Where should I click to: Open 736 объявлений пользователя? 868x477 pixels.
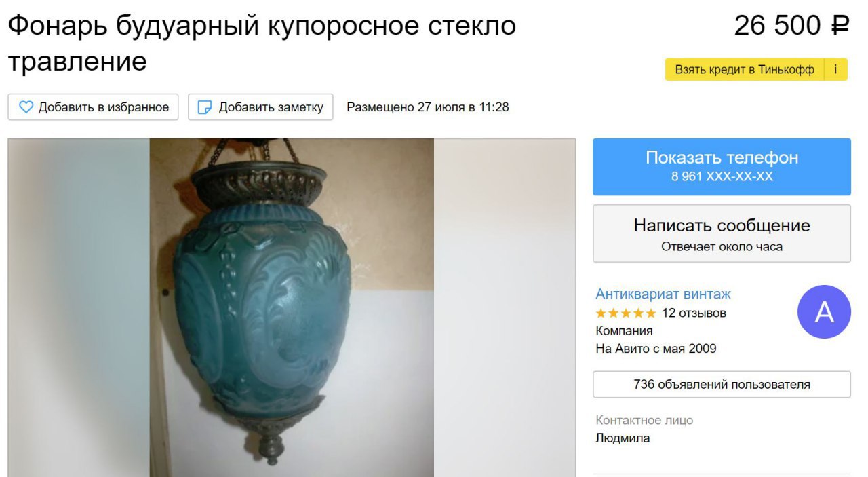722,384
